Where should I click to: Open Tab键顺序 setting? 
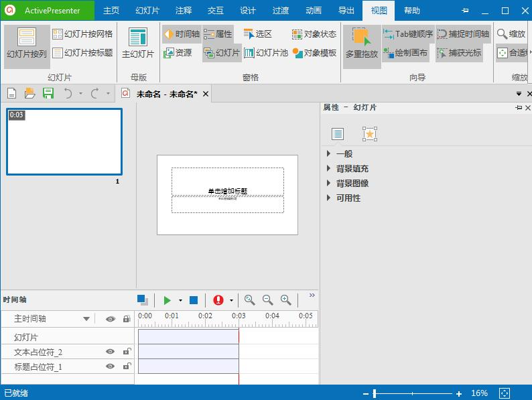pyautogui.click(x=408, y=34)
